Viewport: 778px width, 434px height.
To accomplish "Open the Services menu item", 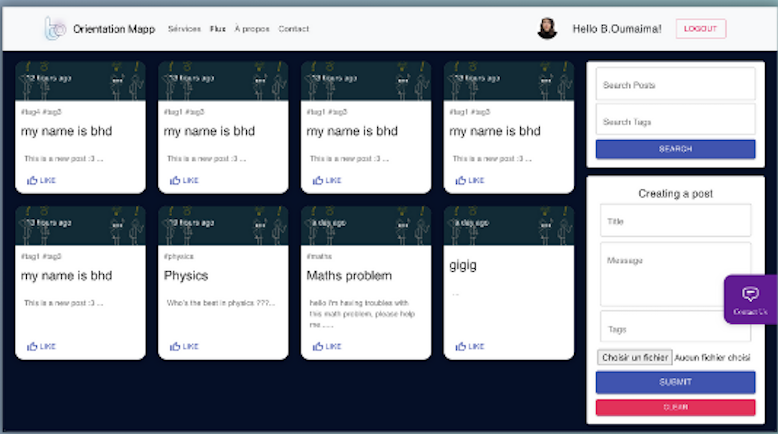I will (184, 29).
